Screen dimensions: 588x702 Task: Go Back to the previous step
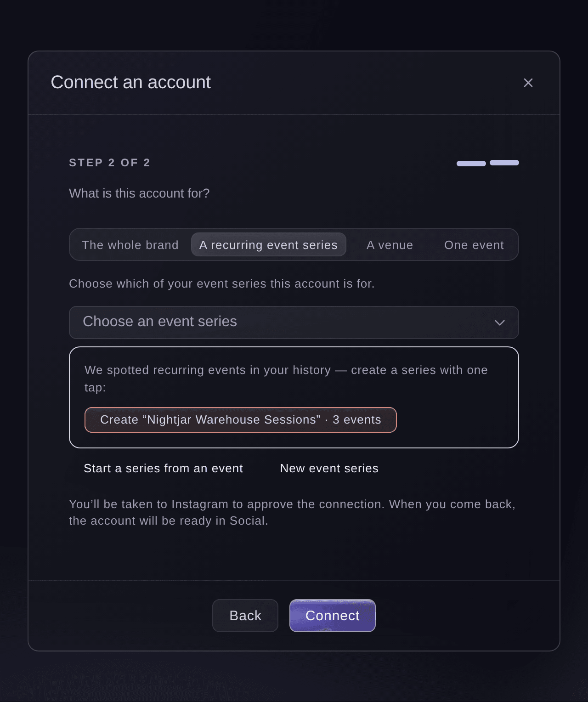[245, 616]
